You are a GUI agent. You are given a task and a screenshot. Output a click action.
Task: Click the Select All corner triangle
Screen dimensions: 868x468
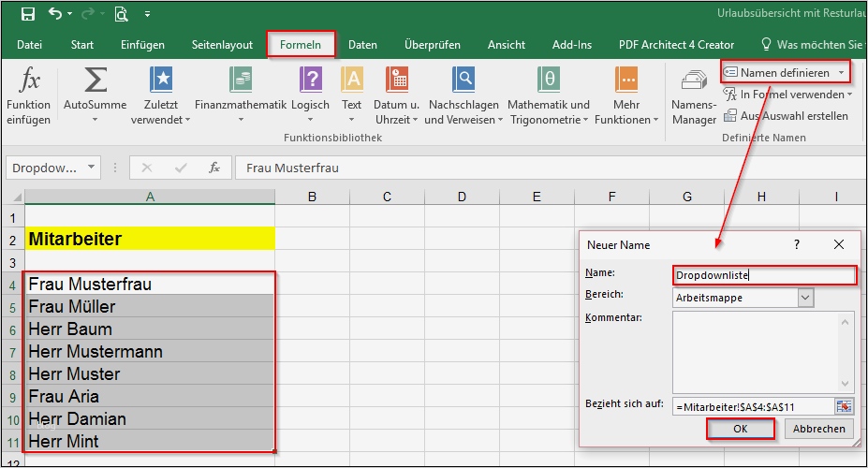[17, 197]
